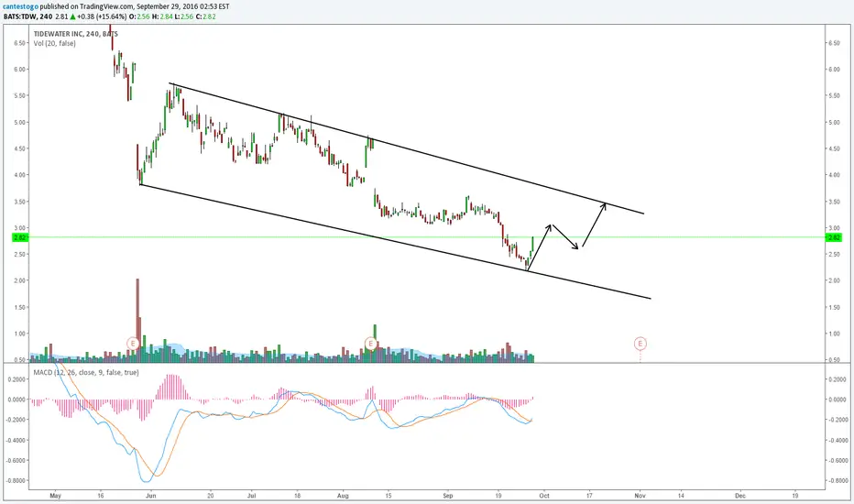Click the Nov label on the time axis
This screenshot has height=504, width=854.
point(640,496)
